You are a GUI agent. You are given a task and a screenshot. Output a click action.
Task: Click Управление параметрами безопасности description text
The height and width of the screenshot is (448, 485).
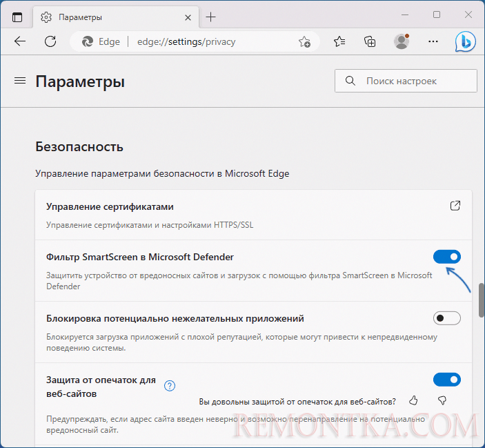pyautogui.click(x=162, y=173)
